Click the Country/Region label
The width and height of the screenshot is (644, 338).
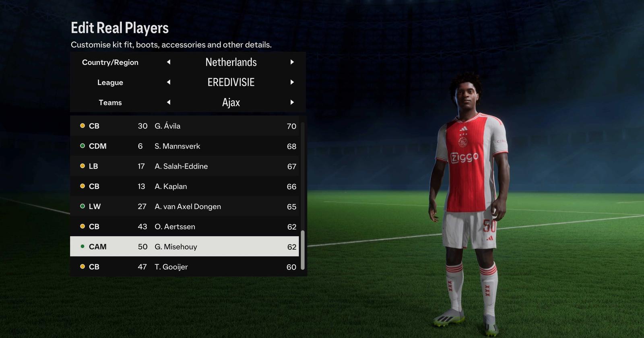[110, 62]
